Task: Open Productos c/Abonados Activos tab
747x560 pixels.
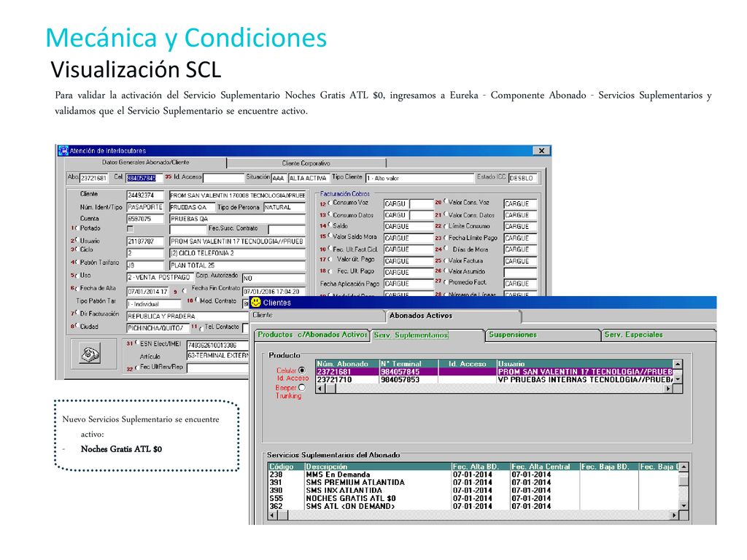Action: 312,335
